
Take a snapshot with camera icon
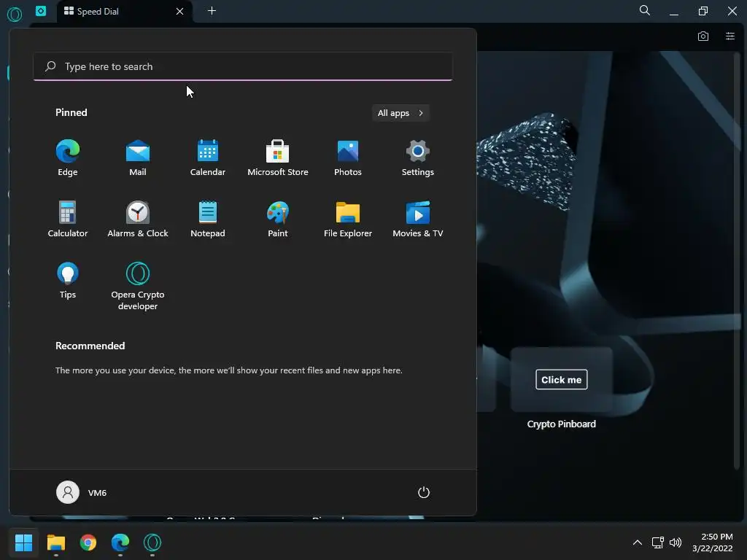(x=703, y=36)
